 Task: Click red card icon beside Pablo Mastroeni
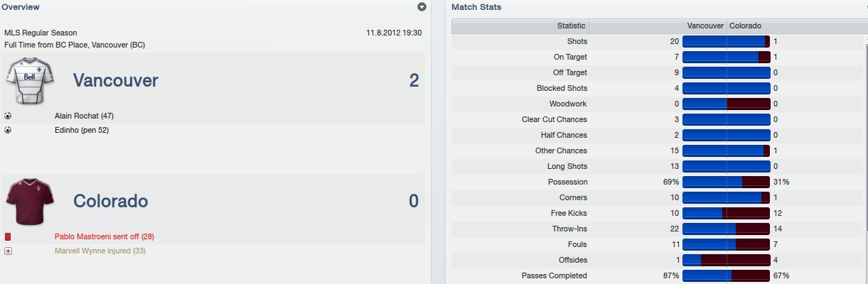pyautogui.click(x=8, y=236)
